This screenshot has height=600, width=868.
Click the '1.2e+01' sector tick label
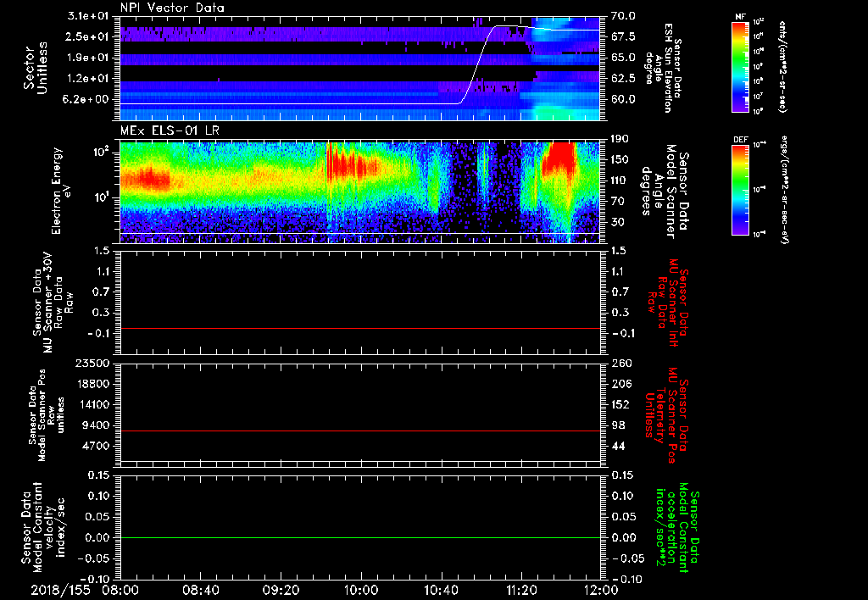click(x=88, y=79)
